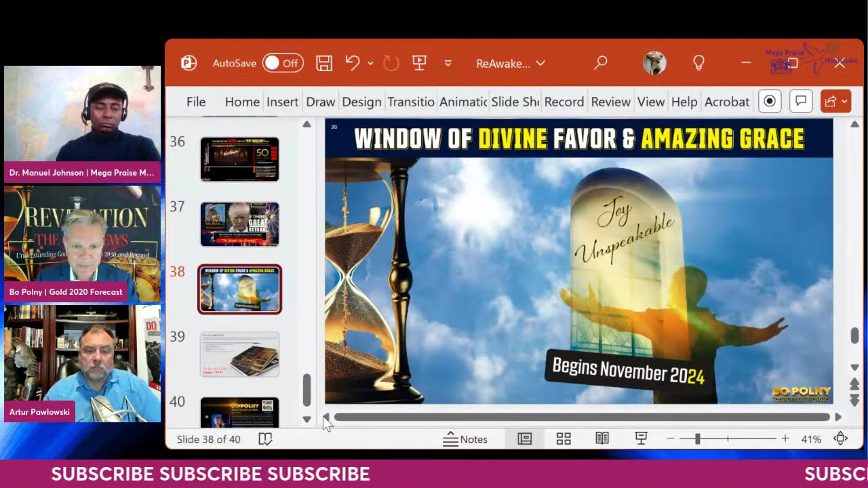Click the thumbnail pane scrollbar handle

tap(307, 390)
